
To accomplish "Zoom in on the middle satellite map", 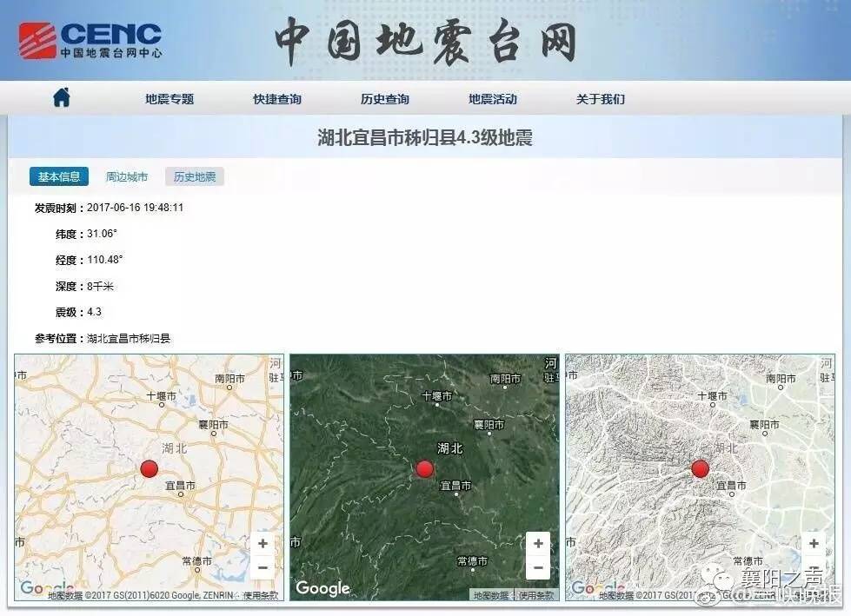I will (x=536, y=543).
